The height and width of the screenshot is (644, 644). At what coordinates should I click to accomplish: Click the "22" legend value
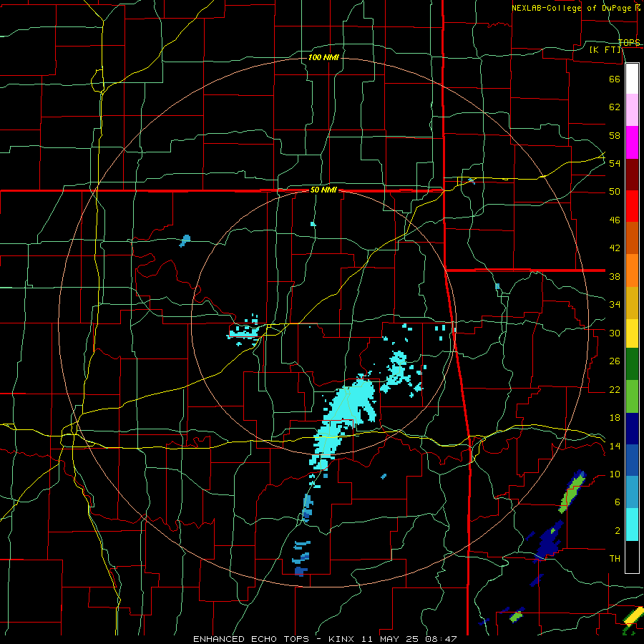615,390
